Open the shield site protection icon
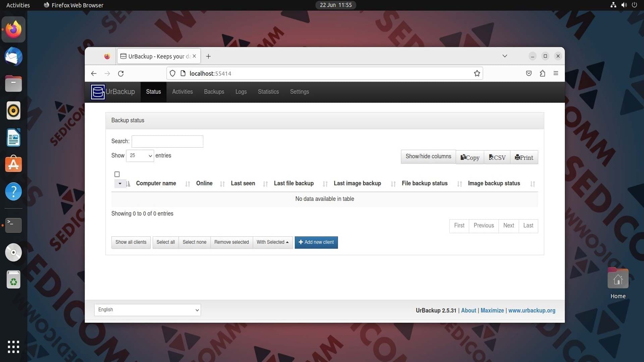 tap(172, 73)
